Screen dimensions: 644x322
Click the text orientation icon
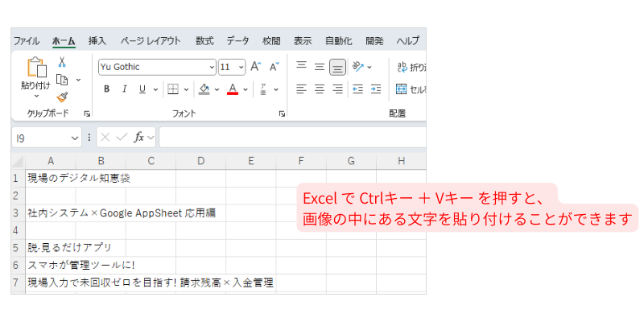coord(358,67)
